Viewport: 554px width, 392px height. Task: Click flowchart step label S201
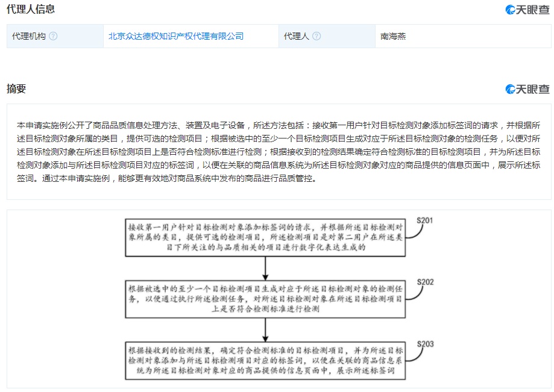(x=424, y=220)
